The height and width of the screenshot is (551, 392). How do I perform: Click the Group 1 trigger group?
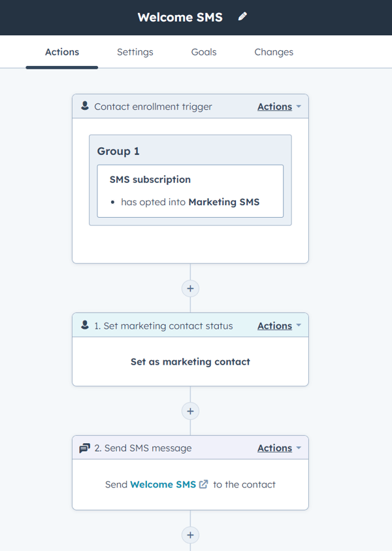click(190, 180)
